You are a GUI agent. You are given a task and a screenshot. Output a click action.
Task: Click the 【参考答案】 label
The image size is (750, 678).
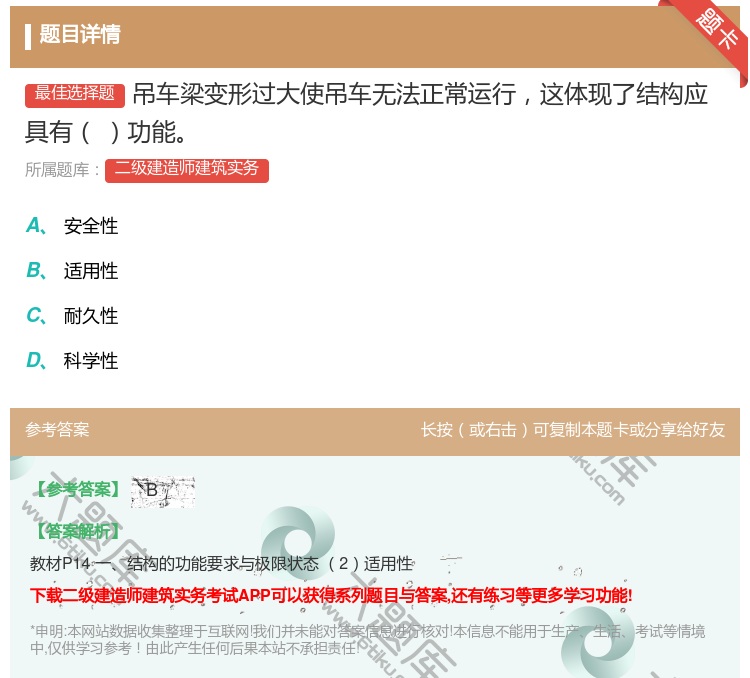coord(78,489)
